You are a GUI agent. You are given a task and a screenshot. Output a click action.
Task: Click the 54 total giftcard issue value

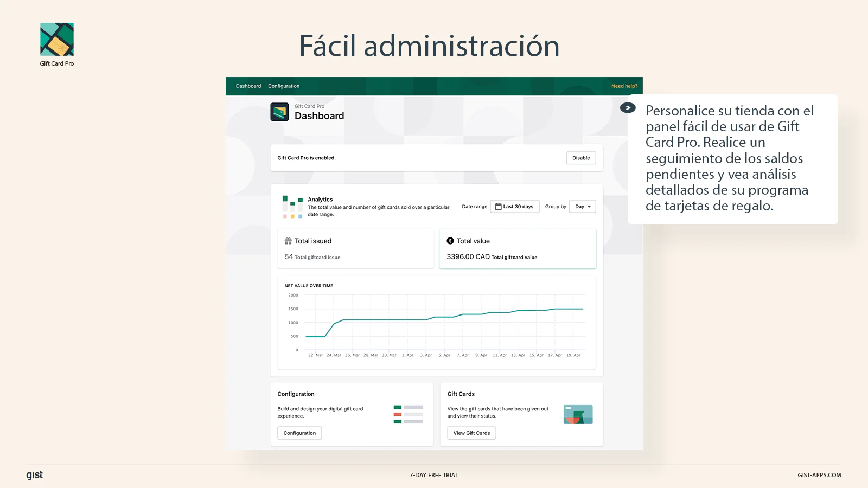(312, 257)
